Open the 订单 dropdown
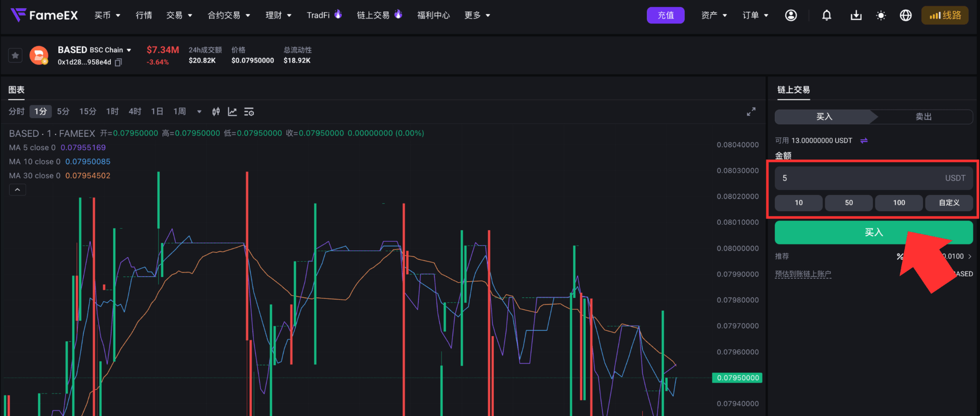Viewport: 980px width, 416px height. tap(756, 15)
